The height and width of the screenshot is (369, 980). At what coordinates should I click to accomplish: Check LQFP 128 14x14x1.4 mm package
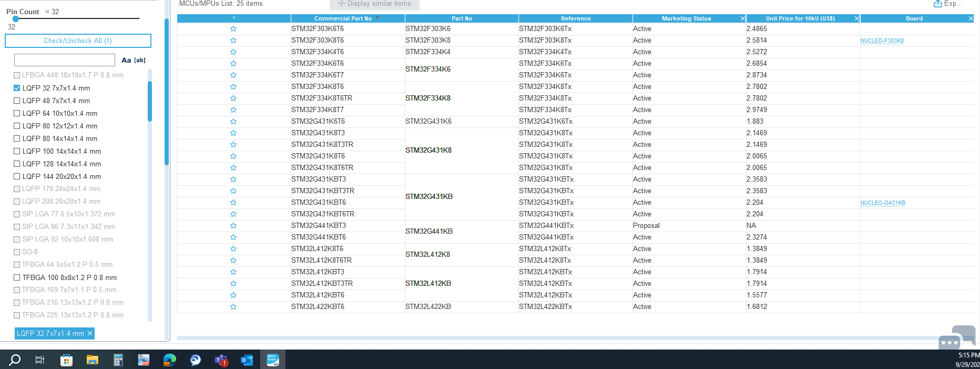[17, 164]
